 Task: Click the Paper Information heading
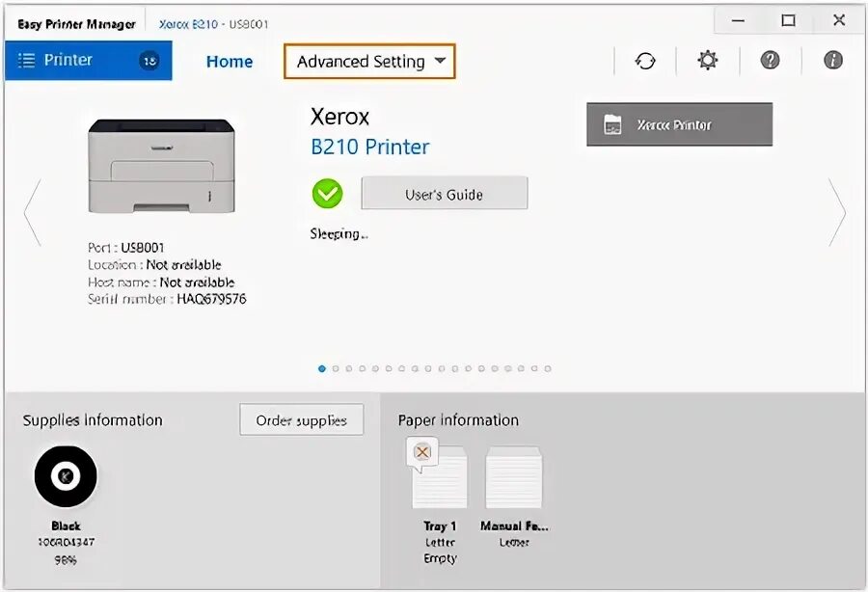(458, 420)
